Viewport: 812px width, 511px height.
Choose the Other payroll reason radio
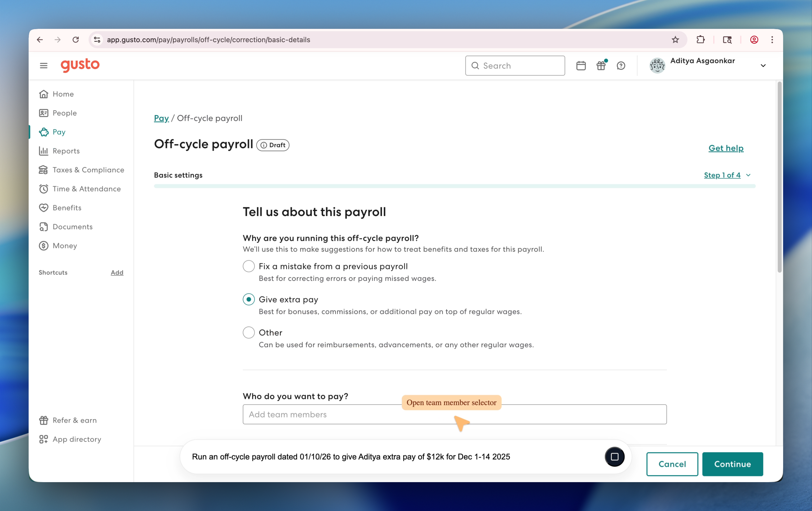pos(248,332)
